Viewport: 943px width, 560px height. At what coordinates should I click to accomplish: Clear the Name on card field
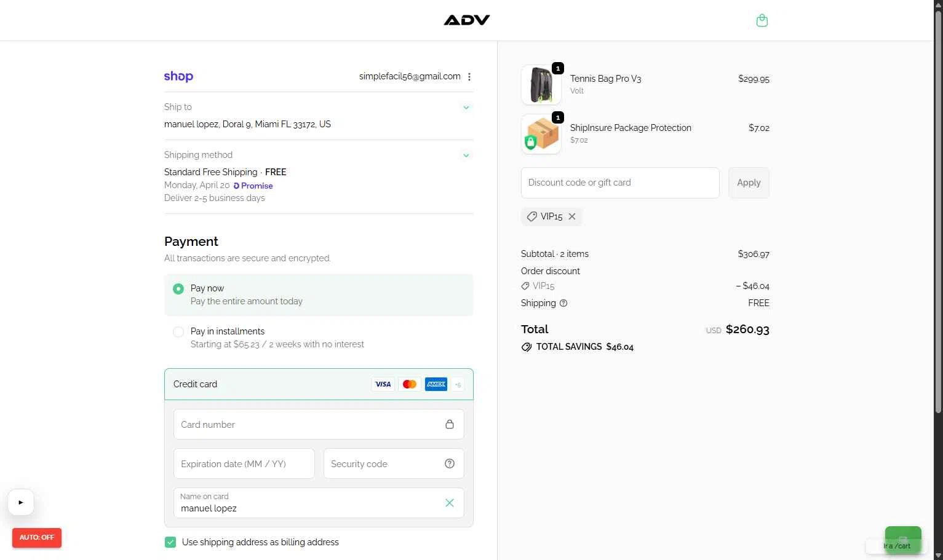(450, 503)
